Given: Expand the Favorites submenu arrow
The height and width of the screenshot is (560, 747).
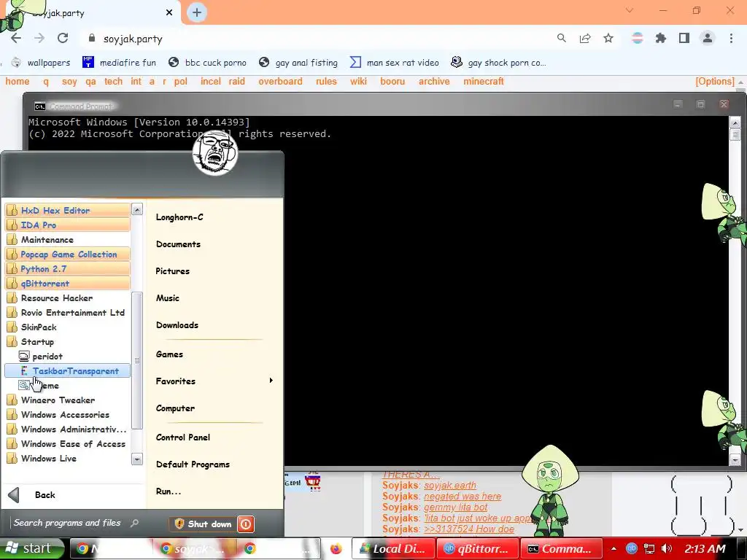Looking at the screenshot, I should pyautogui.click(x=271, y=381).
